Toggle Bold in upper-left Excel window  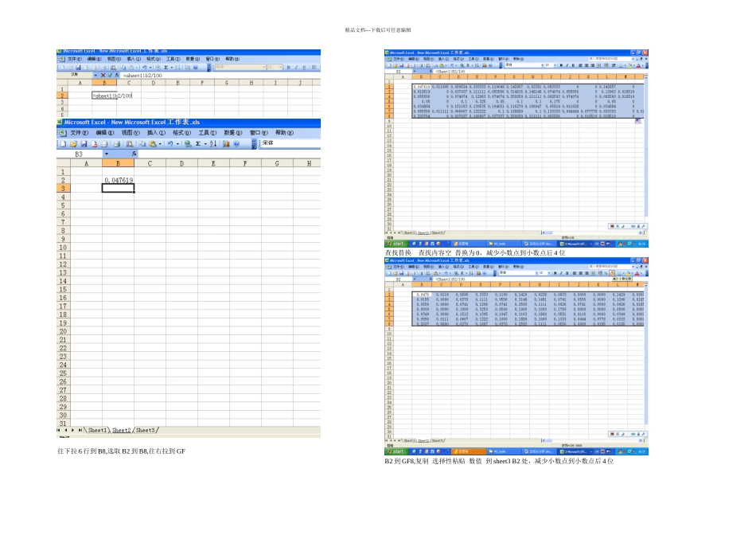[x=289, y=68]
